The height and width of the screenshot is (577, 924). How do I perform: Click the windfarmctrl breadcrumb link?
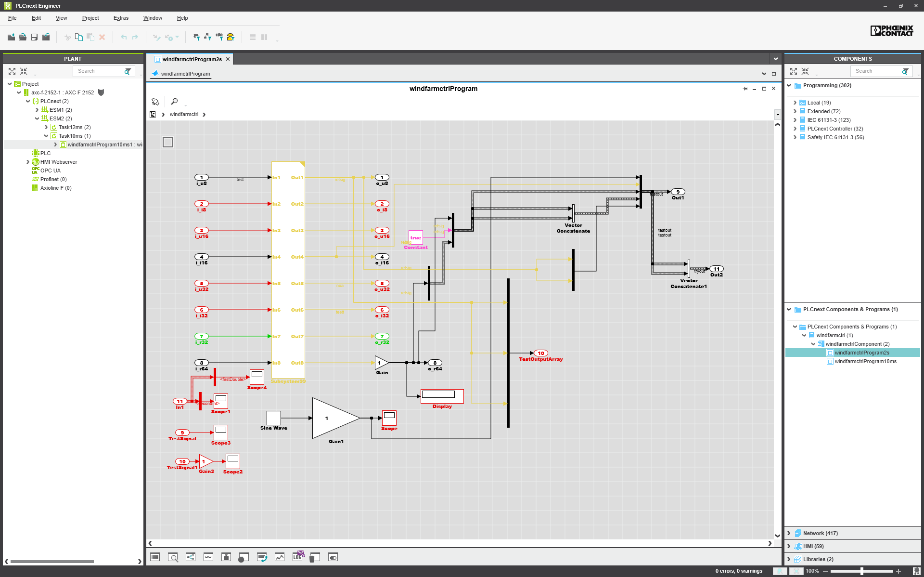click(x=184, y=115)
